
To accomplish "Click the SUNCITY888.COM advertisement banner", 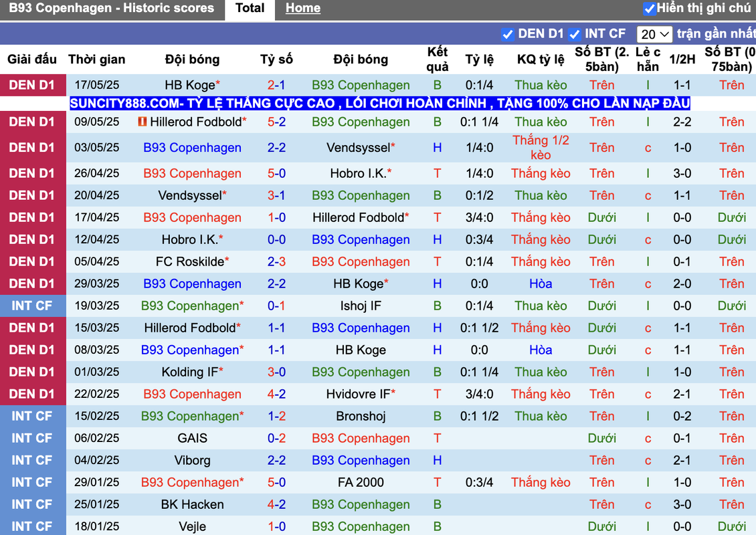I will [x=379, y=103].
